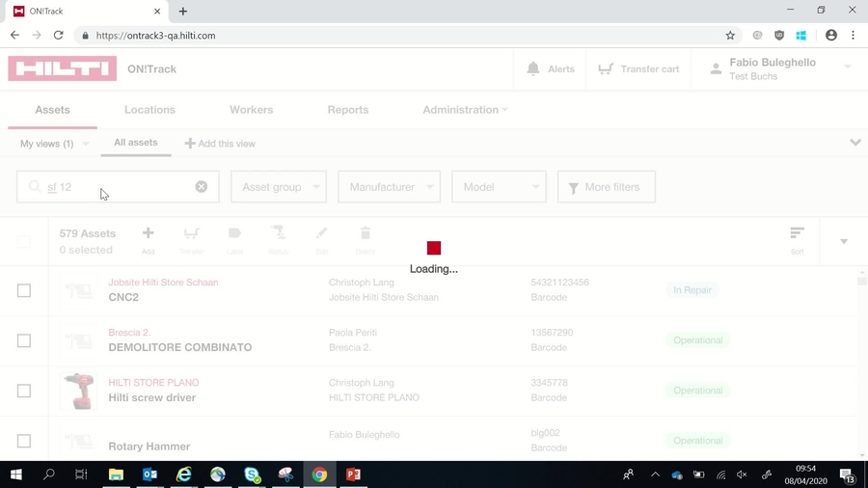The height and width of the screenshot is (488, 868).
Task: Check the Rotary Hammer checkbox
Action: point(24,441)
